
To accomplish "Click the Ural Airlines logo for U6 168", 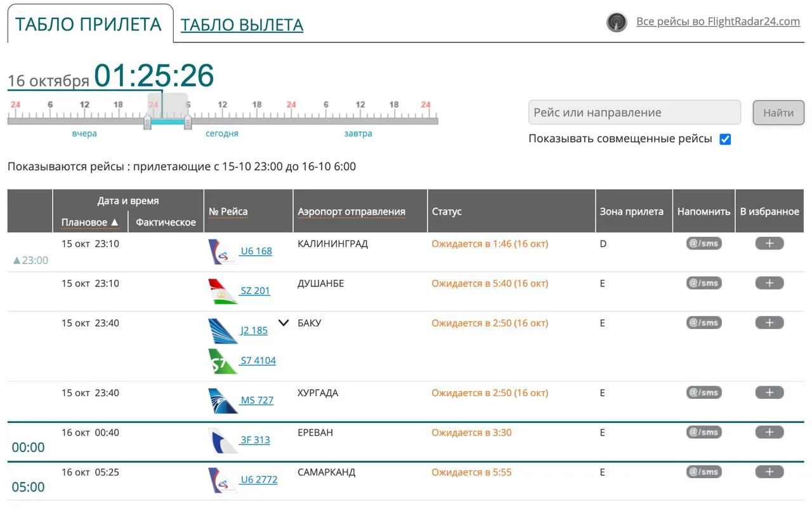I will tap(223, 251).
